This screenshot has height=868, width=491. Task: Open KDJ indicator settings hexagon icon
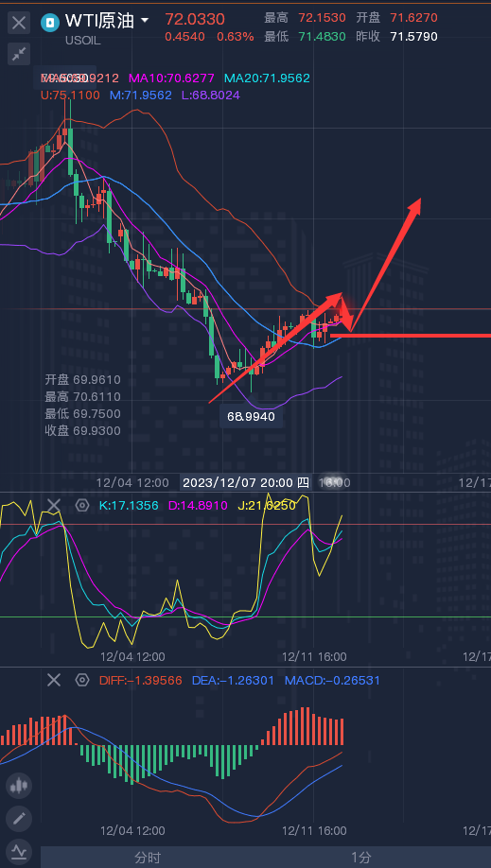(82, 505)
